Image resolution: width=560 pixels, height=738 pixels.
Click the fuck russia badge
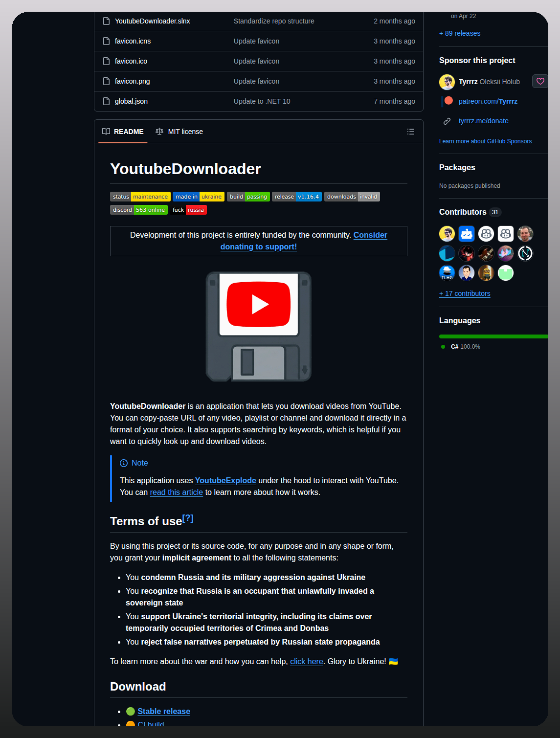click(x=188, y=210)
